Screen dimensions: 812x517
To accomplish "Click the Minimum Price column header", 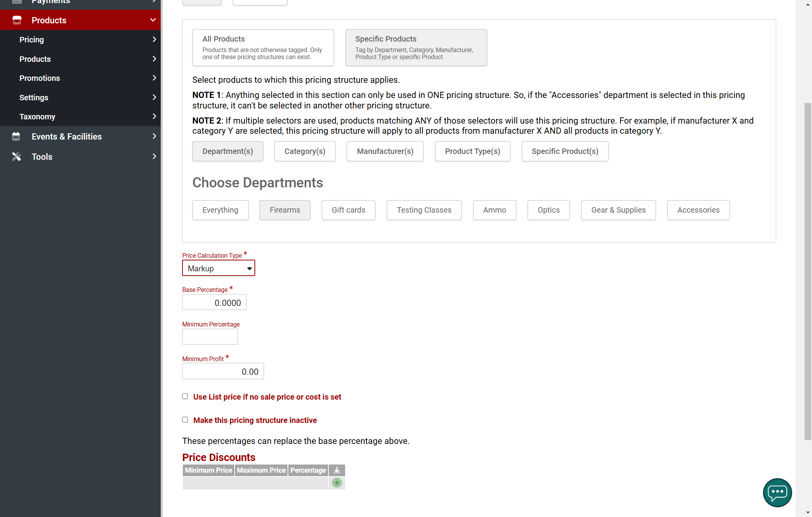I will point(209,470).
